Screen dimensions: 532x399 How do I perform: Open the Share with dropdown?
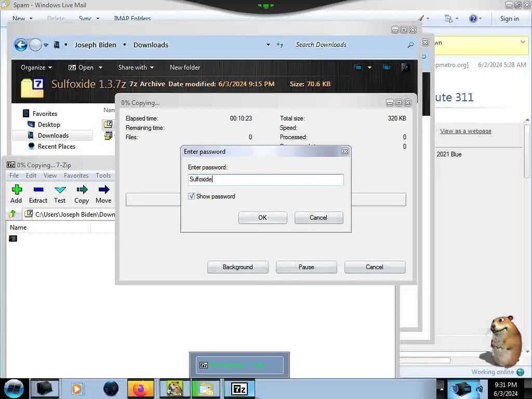[x=136, y=67]
